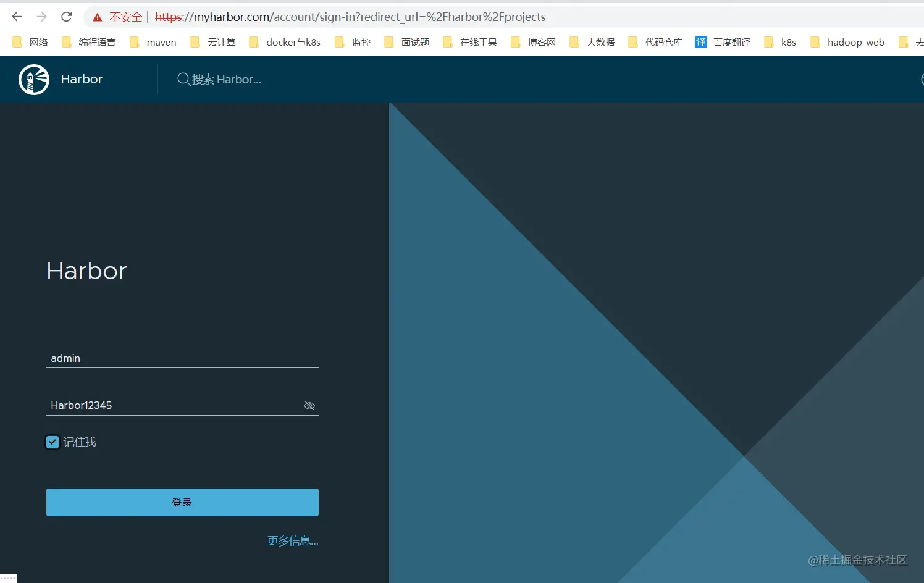
Task: Open the docker与k8s bookmark folder
Action: (285, 42)
